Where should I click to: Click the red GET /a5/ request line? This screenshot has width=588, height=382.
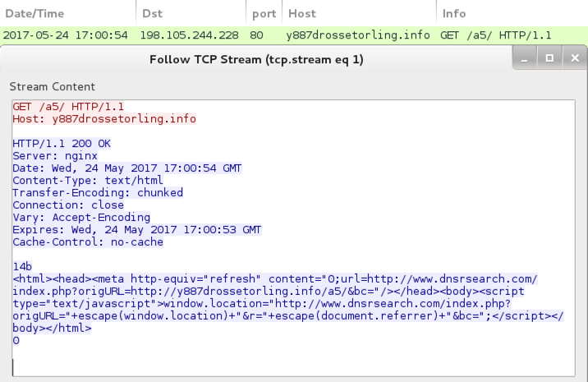[68, 107]
